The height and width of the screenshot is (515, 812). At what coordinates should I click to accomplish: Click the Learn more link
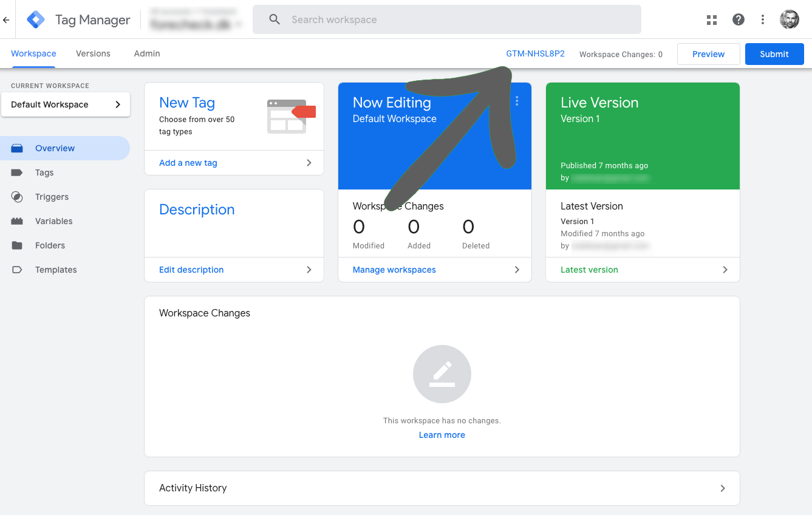442,435
